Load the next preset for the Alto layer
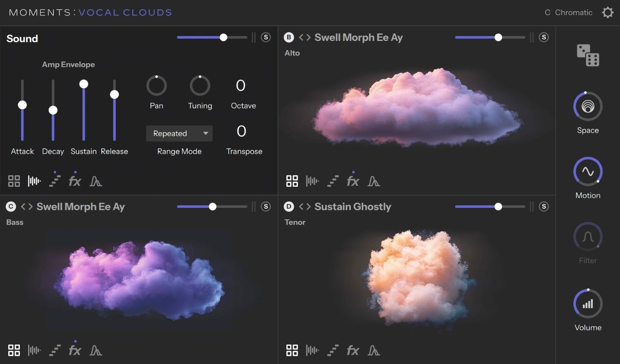The image size is (620, 364). [x=309, y=37]
